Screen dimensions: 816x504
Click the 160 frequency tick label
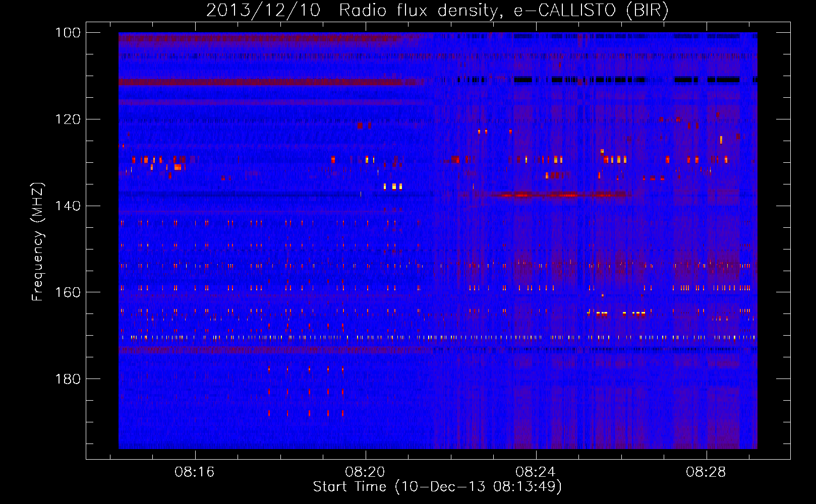(68, 292)
